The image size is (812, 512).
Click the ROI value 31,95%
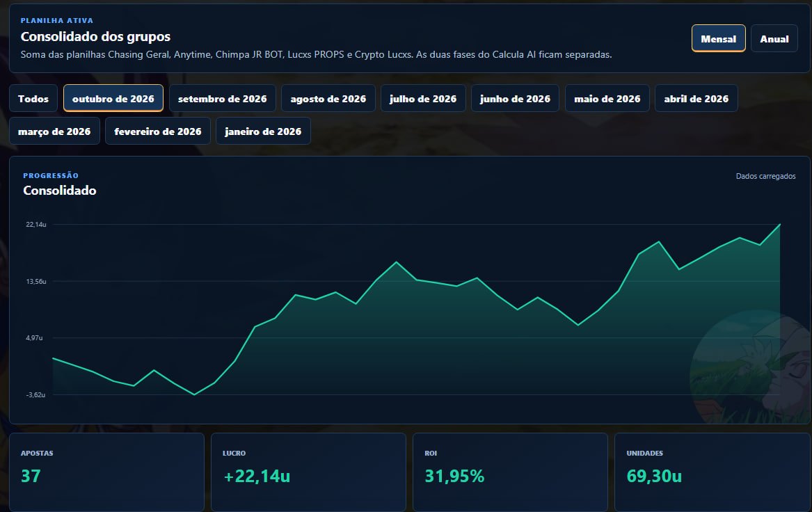pos(454,476)
